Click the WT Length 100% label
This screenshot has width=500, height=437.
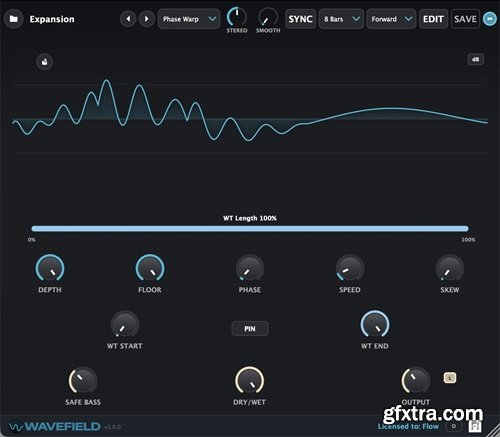coord(250,218)
